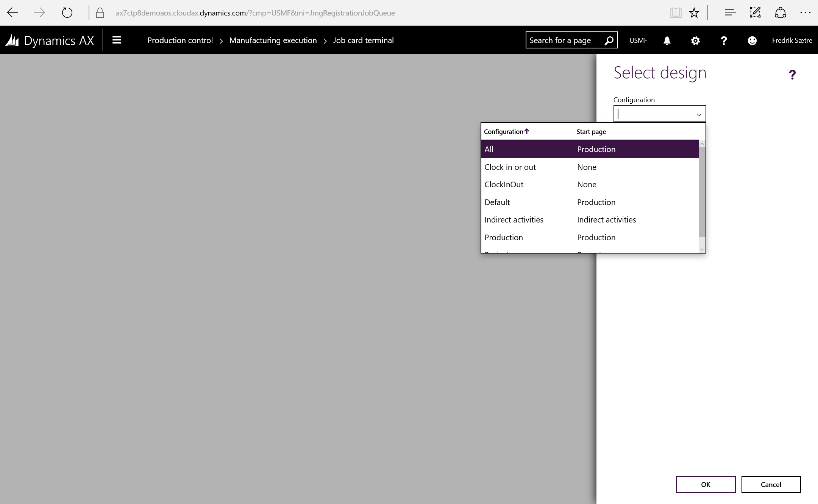Click the search magnifier icon
Viewport: 818px width, 504px height.
tap(609, 40)
